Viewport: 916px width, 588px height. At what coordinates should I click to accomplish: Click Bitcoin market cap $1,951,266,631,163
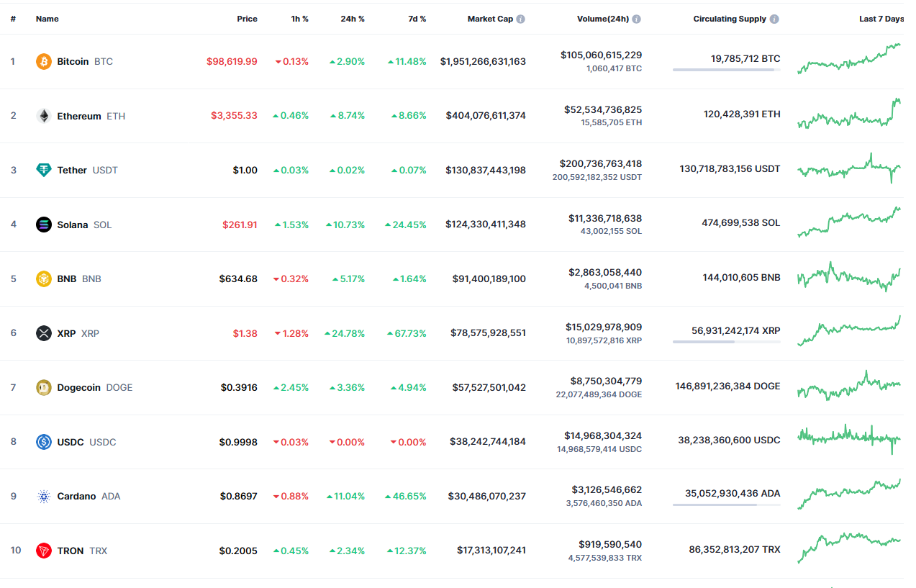pyautogui.click(x=483, y=61)
